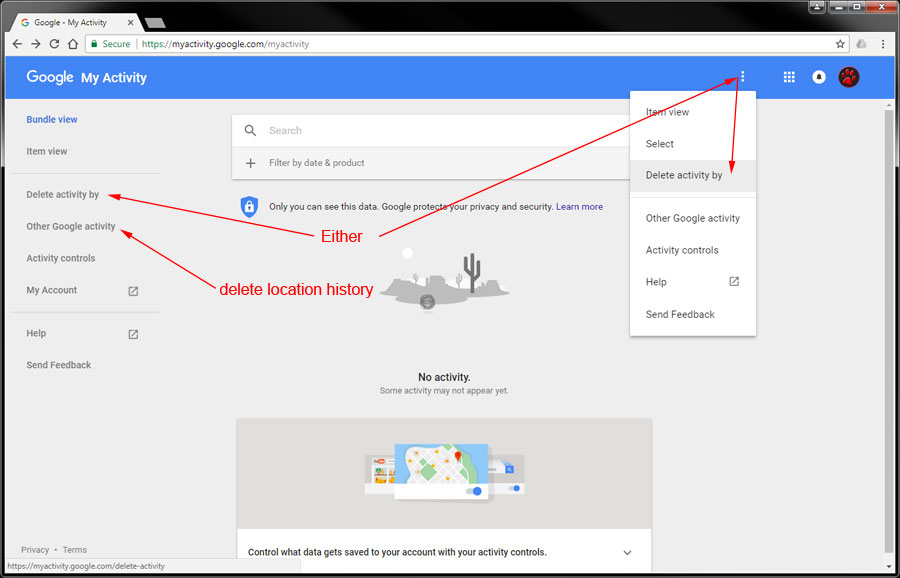The height and width of the screenshot is (578, 900).
Task: Go forward with browser forward arrow
Action: pyautogui.click(x=36, y=44)
